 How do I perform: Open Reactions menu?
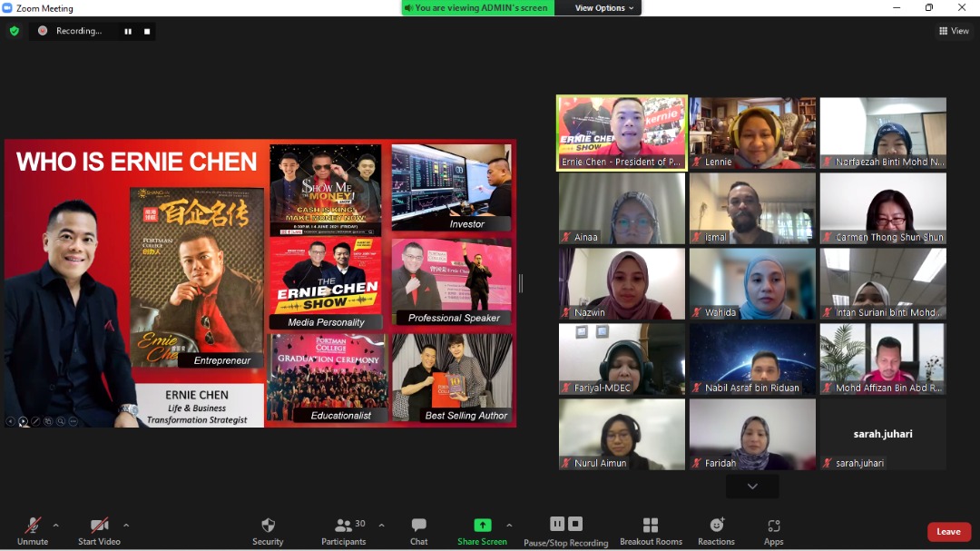coord(716,532)
